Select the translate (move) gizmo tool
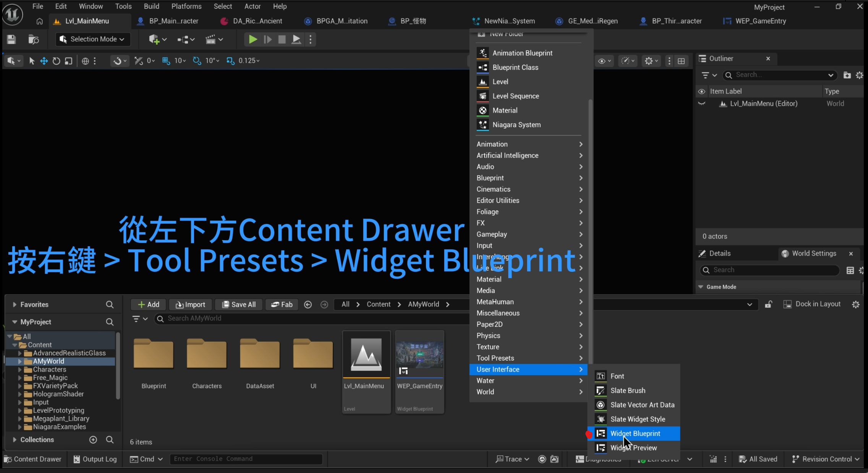The height and width of the screenshot is (473, 868). [44, 61]
